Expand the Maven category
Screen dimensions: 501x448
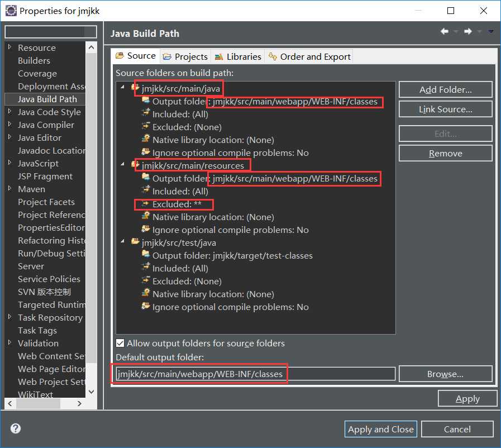[x=10, y=188]
